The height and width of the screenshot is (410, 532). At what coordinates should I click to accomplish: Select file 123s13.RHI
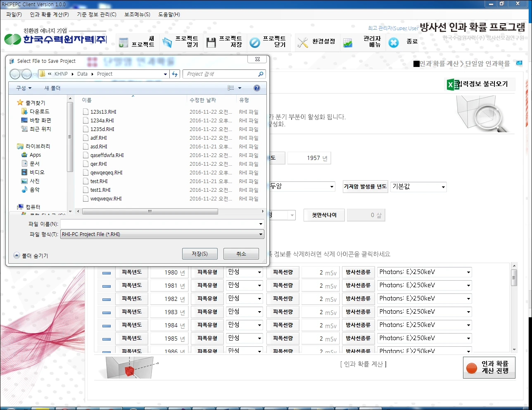pos(103,112)
